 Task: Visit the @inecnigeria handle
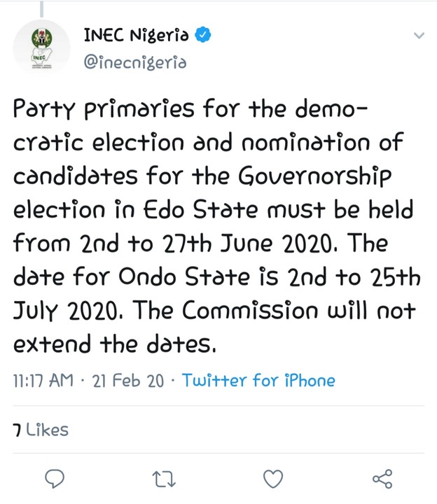pyautogui.click(x=134, y=62)
